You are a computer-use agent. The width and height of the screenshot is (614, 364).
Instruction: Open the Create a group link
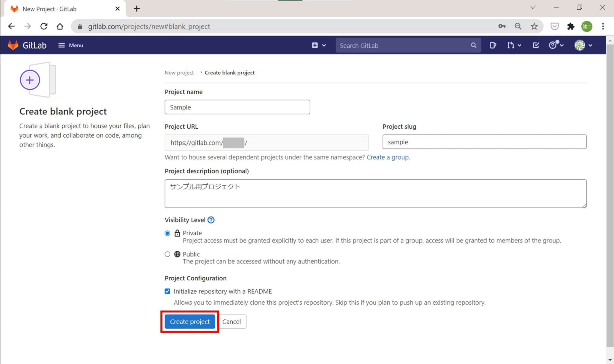[388, 157]
